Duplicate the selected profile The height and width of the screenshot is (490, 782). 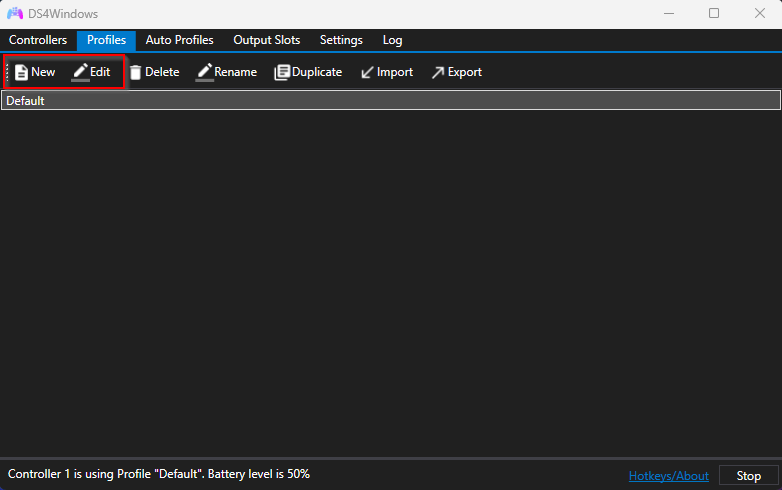[x=308, y=72]
